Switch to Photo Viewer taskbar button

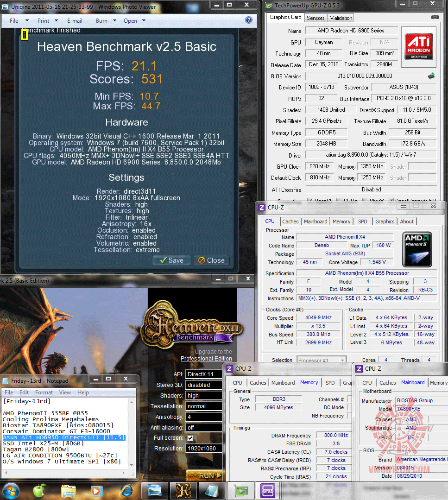pos(155,490)
